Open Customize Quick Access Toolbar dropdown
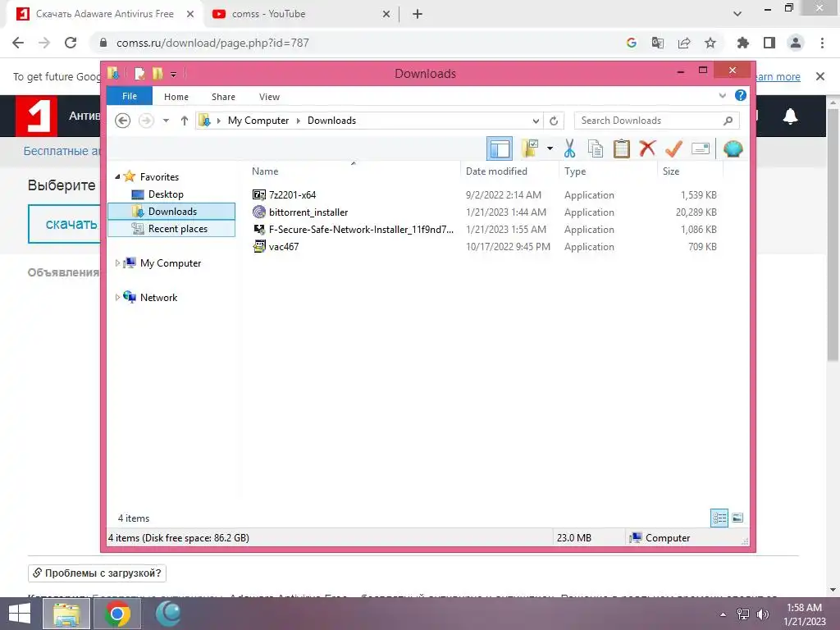 [174, 74]
